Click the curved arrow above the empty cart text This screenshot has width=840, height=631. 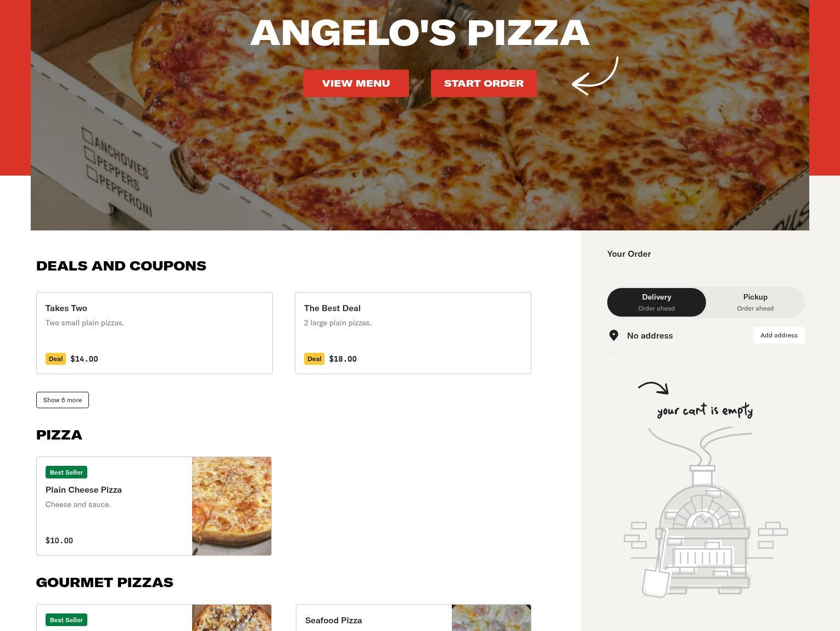653,388
